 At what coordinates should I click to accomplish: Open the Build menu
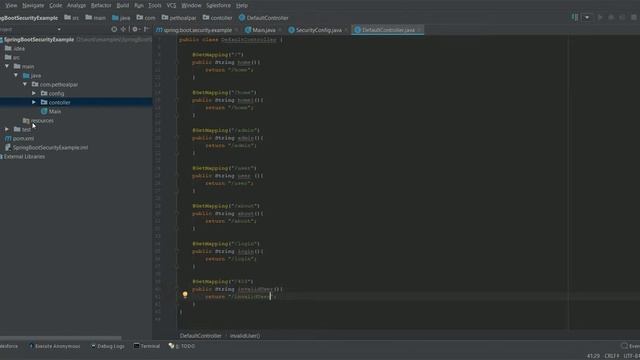122,5
